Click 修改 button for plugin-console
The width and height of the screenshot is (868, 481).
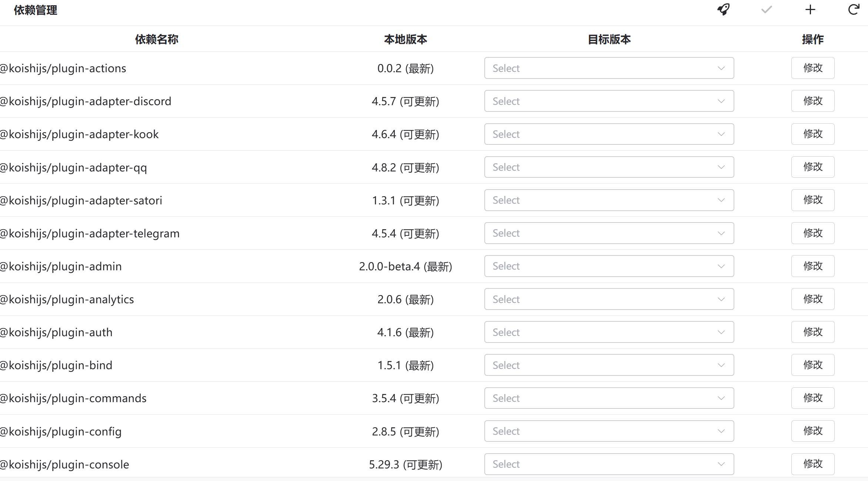pos(813,464)
